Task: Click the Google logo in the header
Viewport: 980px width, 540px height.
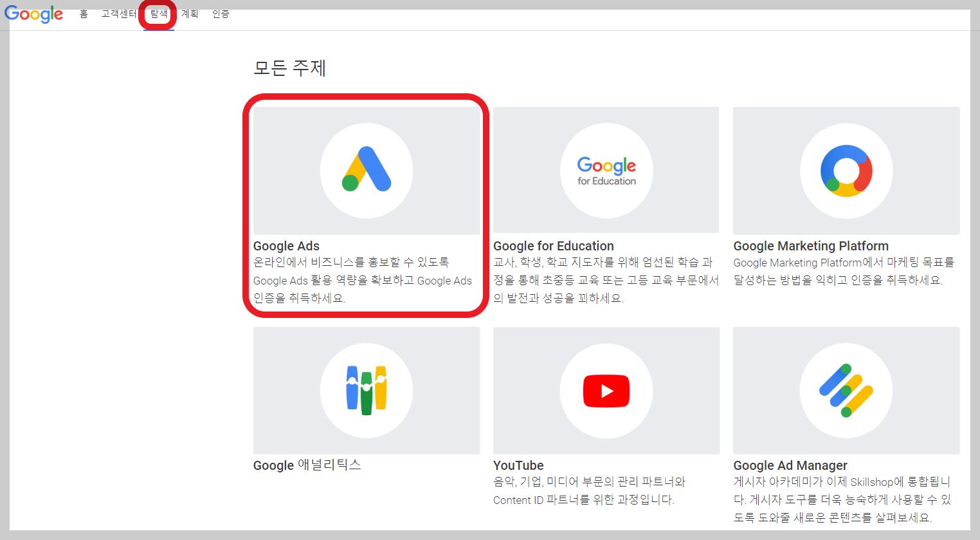Action: tap(33, 14)
